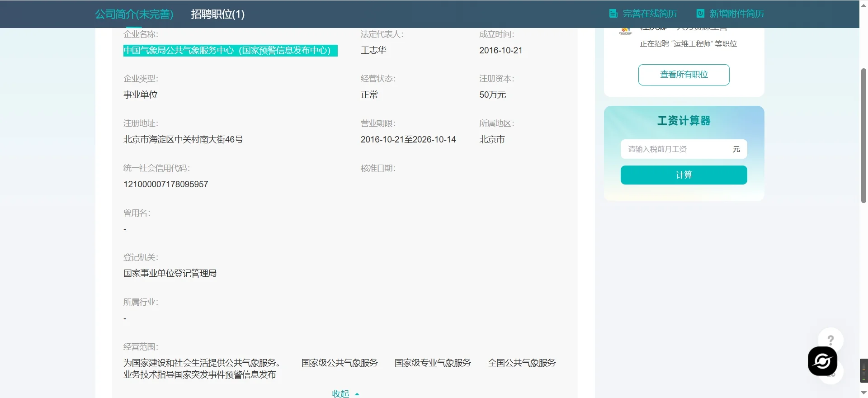Click registration authority 国家事业单位登记管理局
The height and width of the screenshot is (398, 868).
tap(170, 273)
